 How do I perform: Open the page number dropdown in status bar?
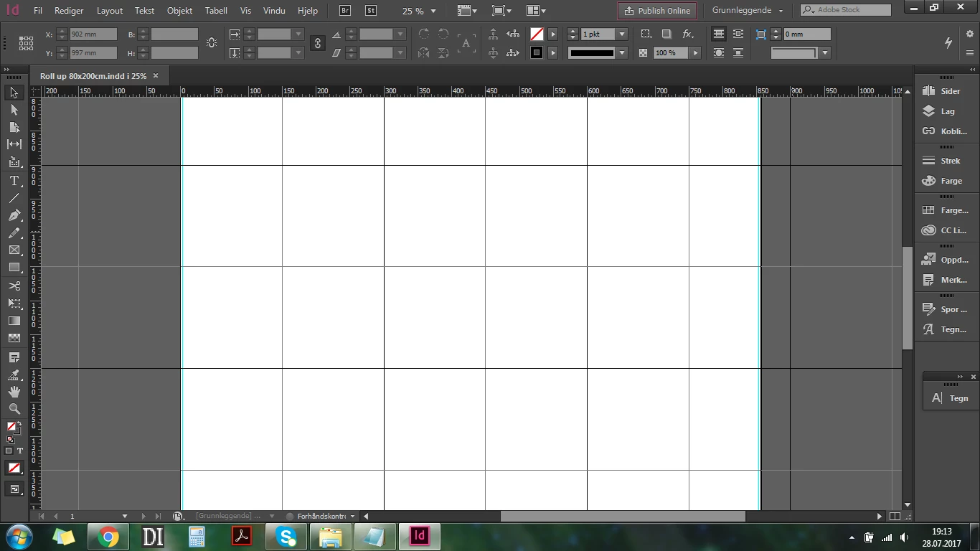tap(125, 516)
